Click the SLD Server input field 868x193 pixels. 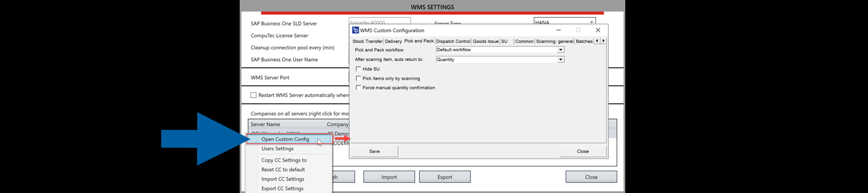[x=380, y=21]
